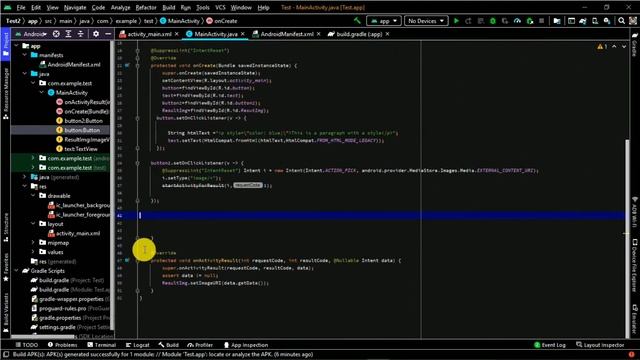Image resolution: width=640 pixels, height=360 pixels.
Task: Click the onCreate breadcrumb
Action: (x=222, y=21)
